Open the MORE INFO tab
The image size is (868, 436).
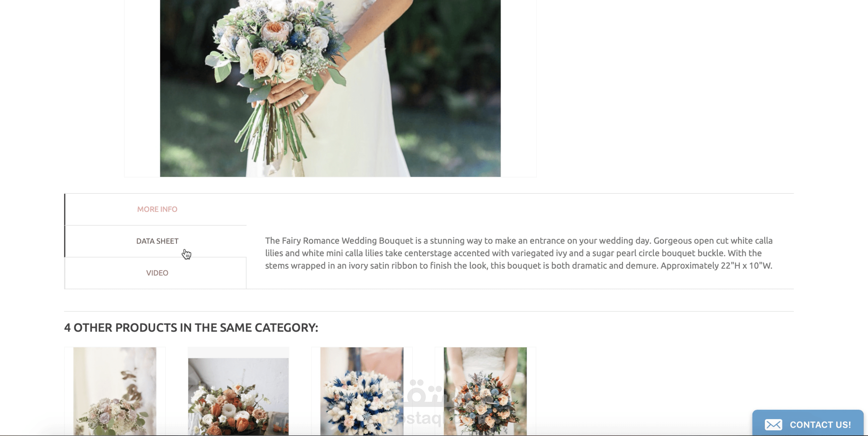tap(157, 209)
